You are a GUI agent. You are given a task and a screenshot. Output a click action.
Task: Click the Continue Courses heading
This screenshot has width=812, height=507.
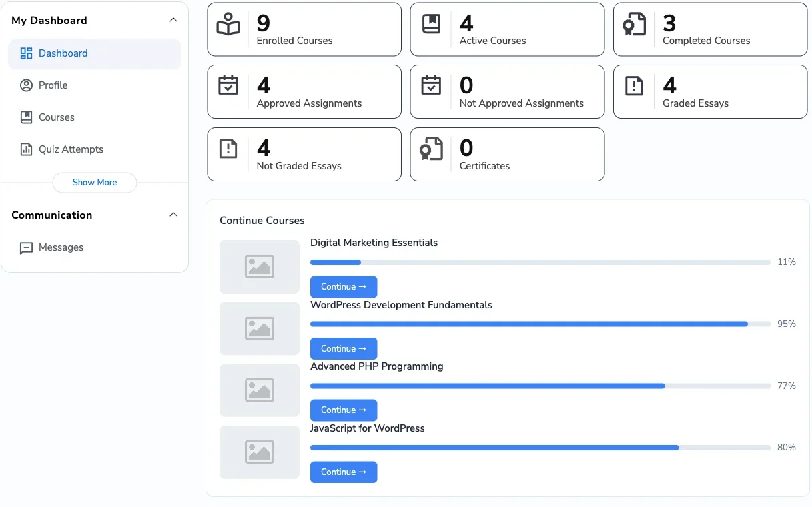[262, 221]
